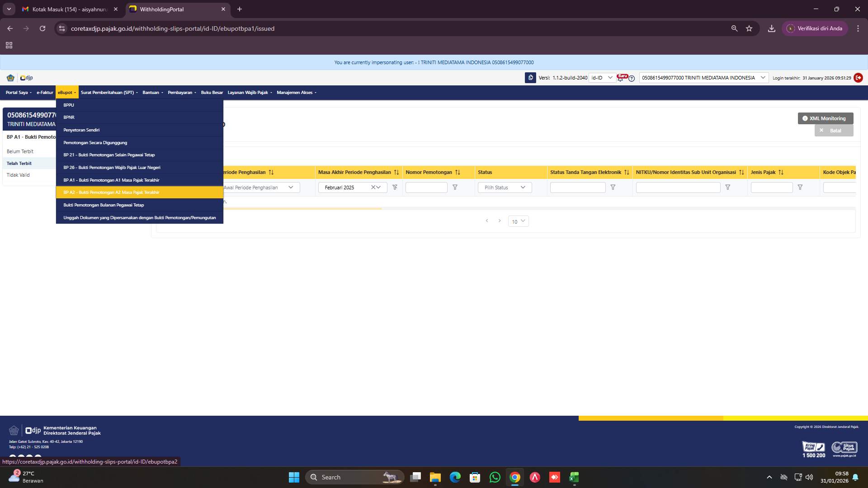
Task: Open WhatsApp from the taskbar
Action: 495,477
